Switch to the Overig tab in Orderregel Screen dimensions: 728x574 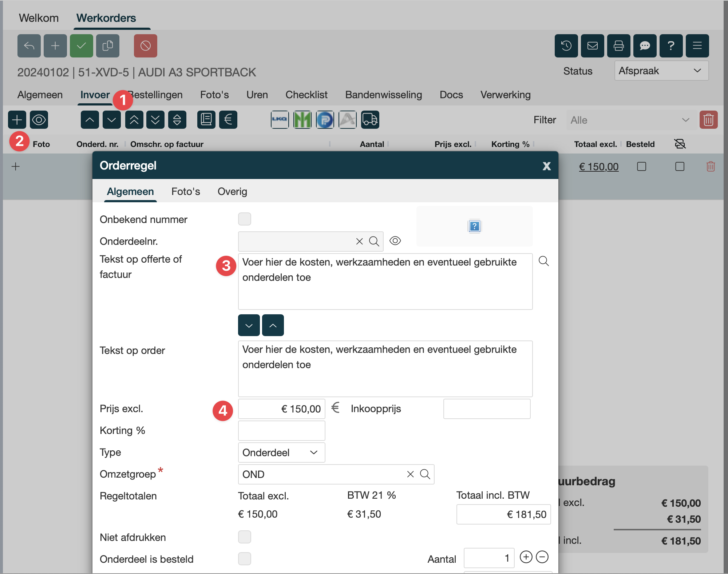click(x=232, y=192)
